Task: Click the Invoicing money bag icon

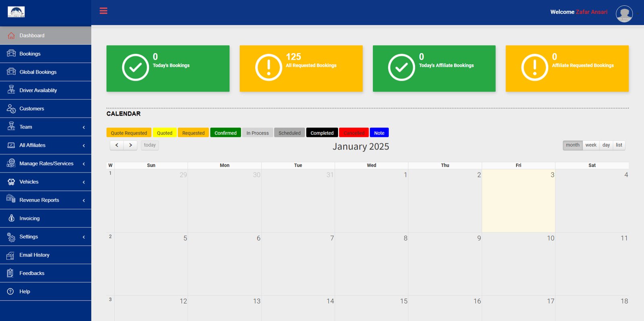Action: 11,218
